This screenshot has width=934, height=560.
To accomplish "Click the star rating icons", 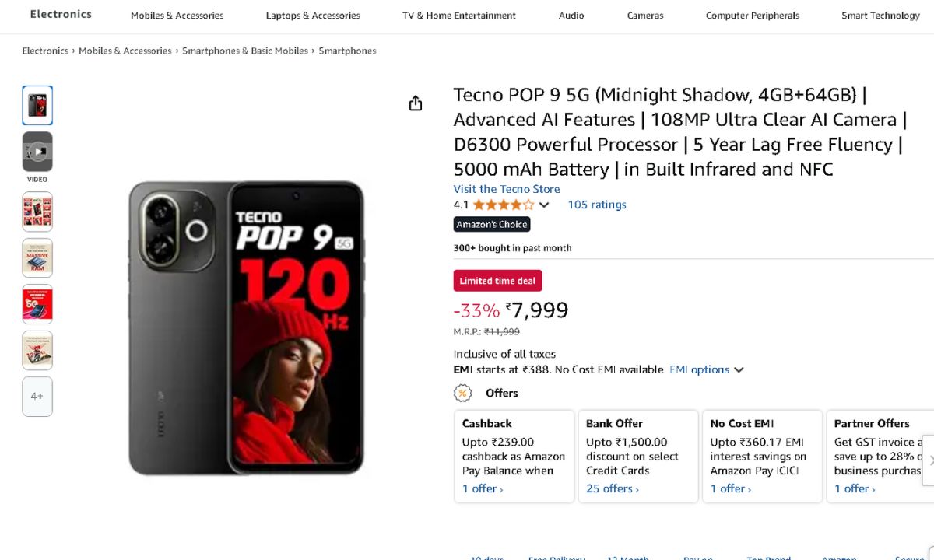I will (x=503, y=205).
